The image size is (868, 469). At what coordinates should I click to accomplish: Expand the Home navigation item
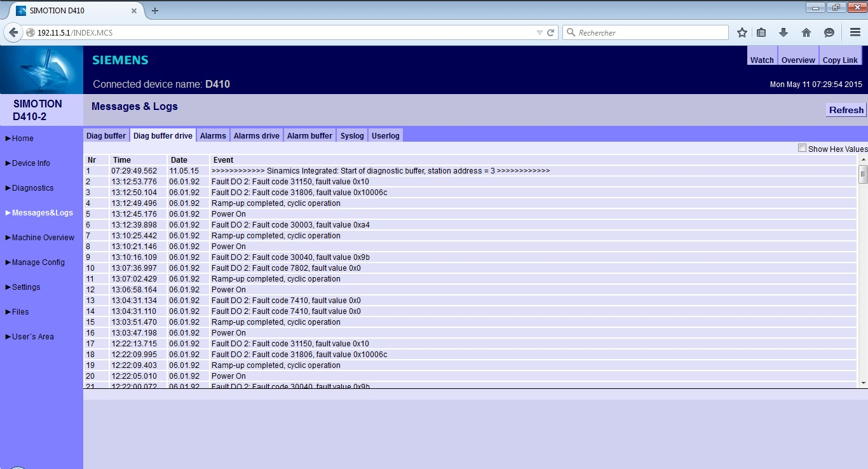point(20,139)
